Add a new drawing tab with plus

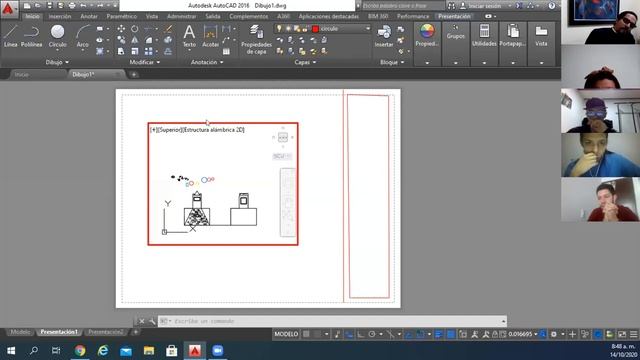[133, 75]
